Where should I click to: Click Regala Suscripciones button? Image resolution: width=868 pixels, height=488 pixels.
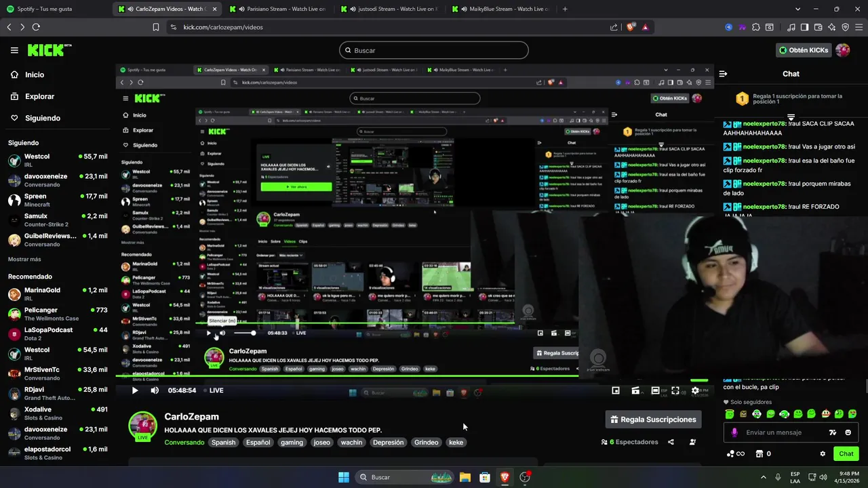click(653, 420)
